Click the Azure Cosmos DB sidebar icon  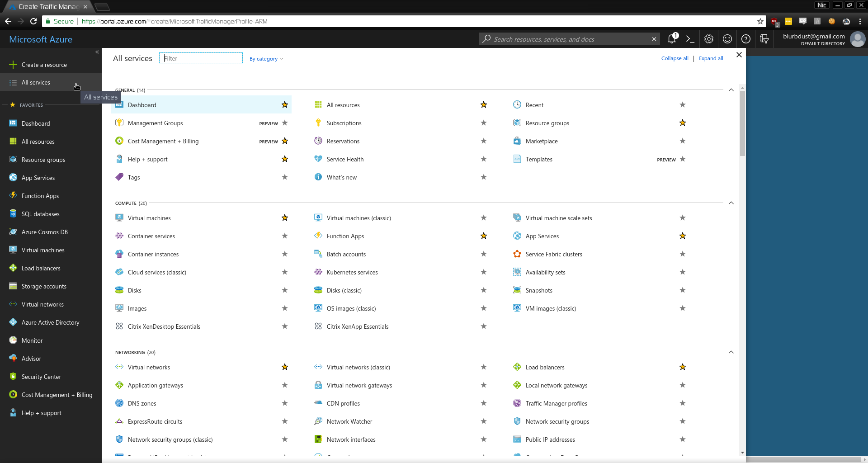coord(13,231)
